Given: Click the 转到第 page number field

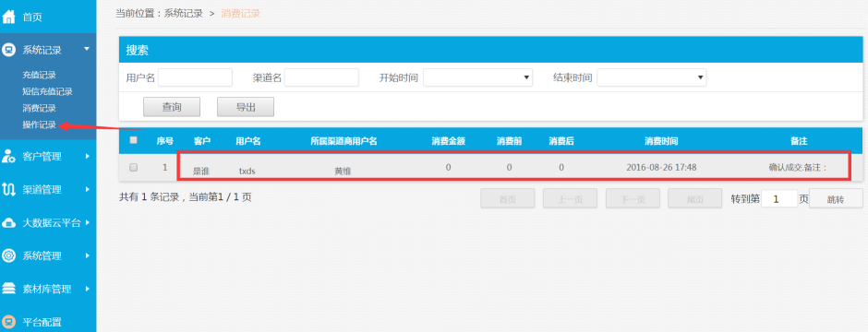Looking at the screenshot, I should tap(779, 199).
